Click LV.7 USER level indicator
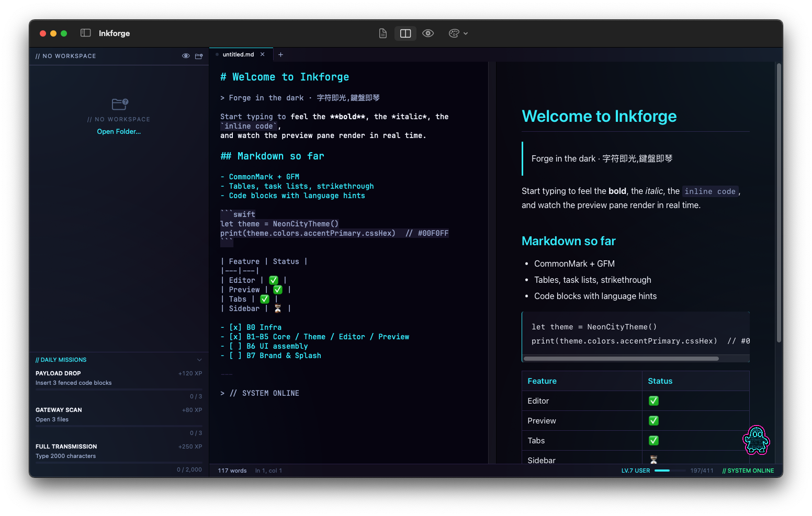The image size is (812, 516). [636, 471]
